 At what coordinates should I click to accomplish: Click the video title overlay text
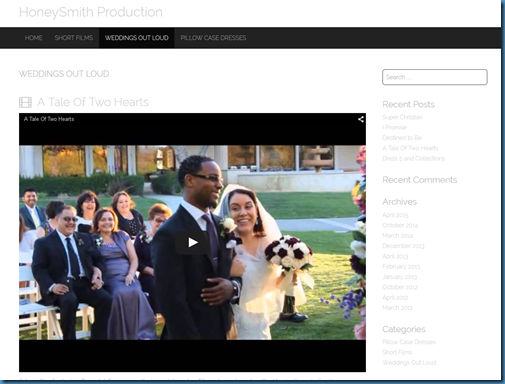click(x=49, y=119)
